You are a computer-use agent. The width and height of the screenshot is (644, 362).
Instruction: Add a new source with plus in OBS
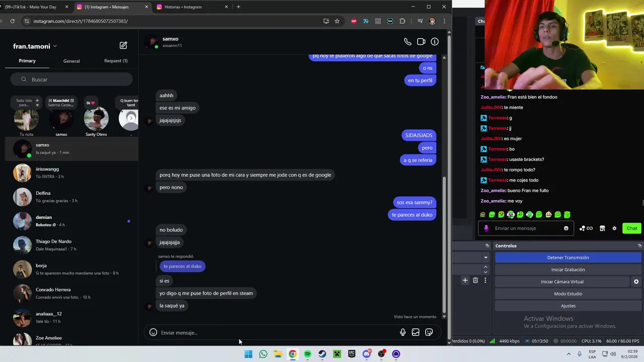coord(465,280)
